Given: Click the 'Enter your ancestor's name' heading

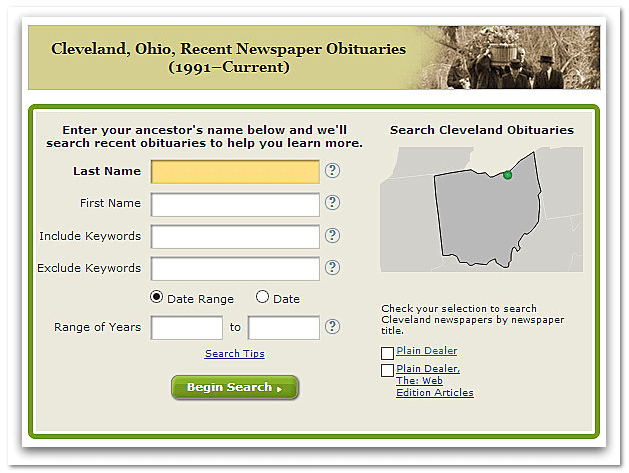Looking at the screenshot, I should pyautogui.click(x=204, y=136).
